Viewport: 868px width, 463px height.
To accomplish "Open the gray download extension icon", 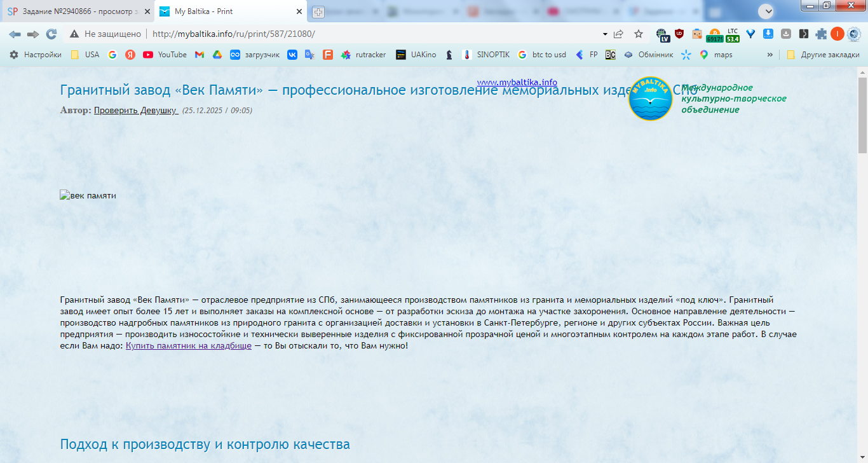I will 786,34.
